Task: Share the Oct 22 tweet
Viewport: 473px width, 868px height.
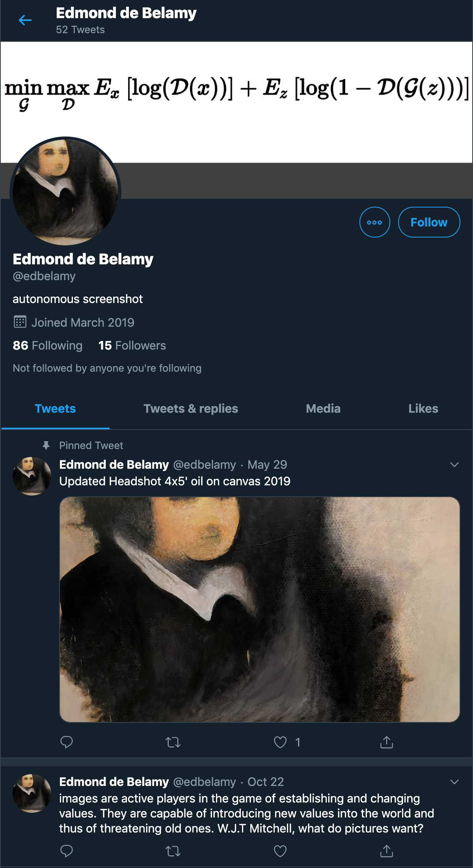Action: [x=387, y=851]
